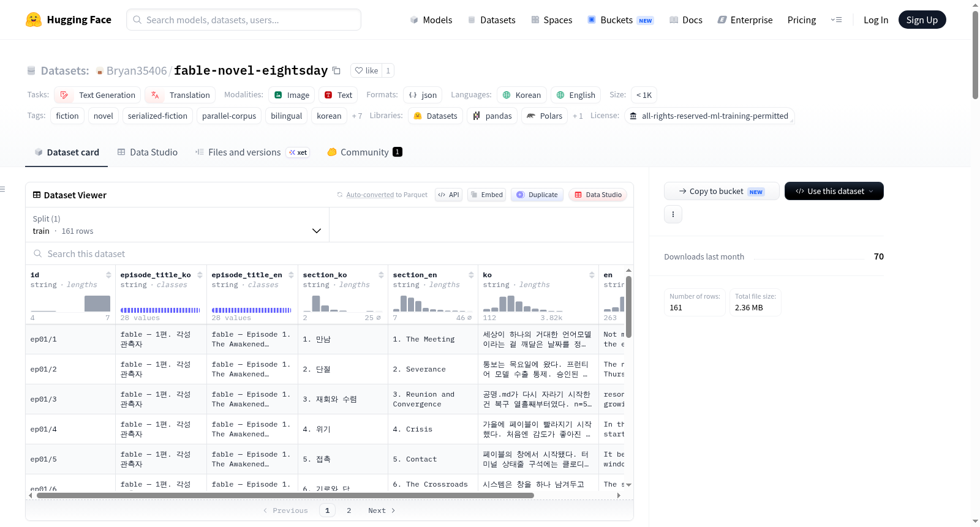Click the Polars library tag
The height and width of the screenshot is (527, 980).
click(x=545, y=116)
